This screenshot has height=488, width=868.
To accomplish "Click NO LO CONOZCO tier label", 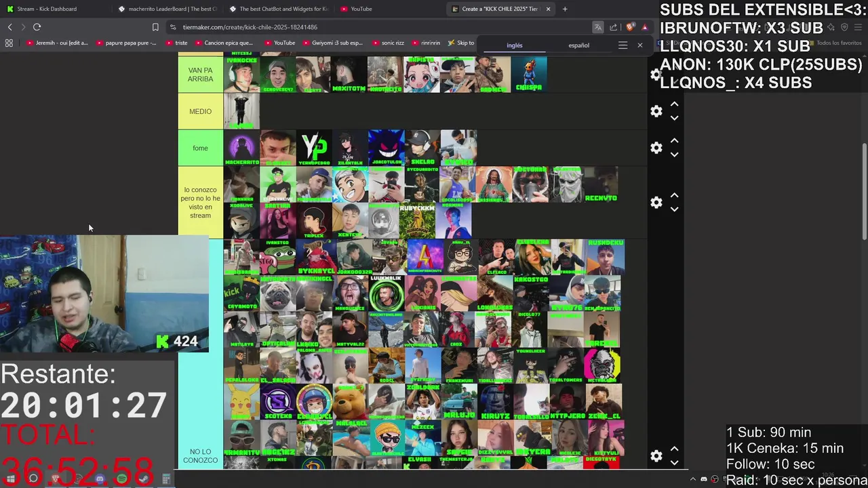I will tap(200, 456).
